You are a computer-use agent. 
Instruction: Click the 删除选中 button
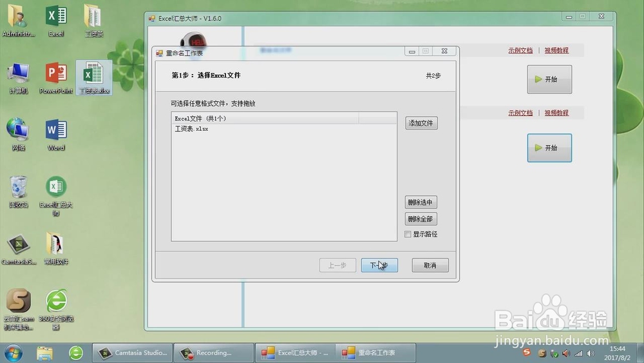click(x=421, y=202)
